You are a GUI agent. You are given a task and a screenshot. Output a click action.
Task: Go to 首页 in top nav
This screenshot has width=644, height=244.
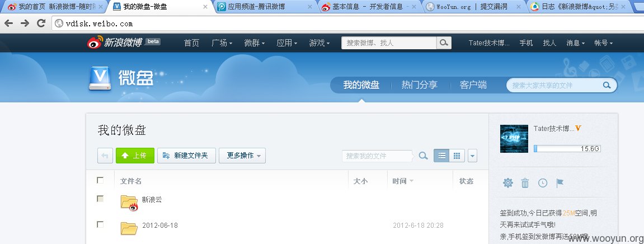coord(191,43)
